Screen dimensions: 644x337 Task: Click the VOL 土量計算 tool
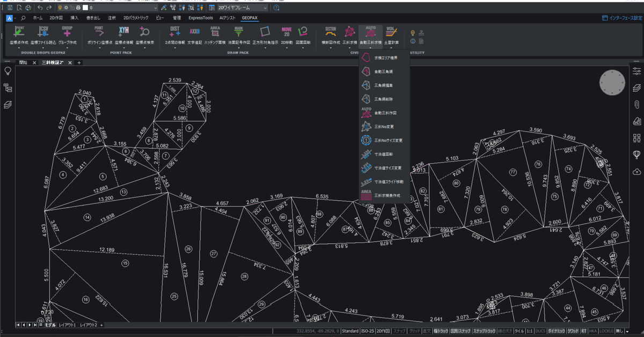tap(391, 34)
